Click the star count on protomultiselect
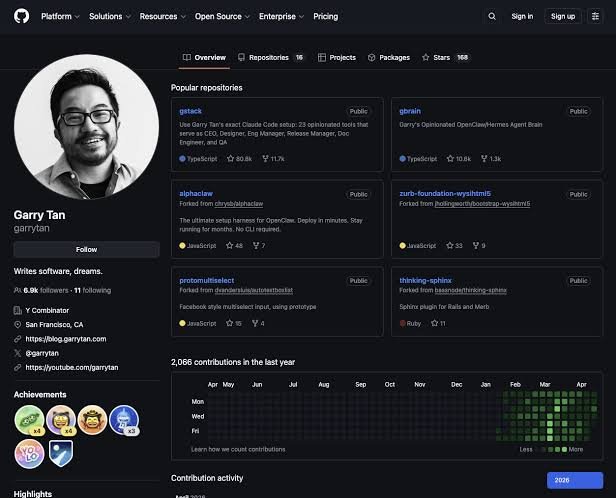This screenshot has height=498, width=616. tap(234, 323)
